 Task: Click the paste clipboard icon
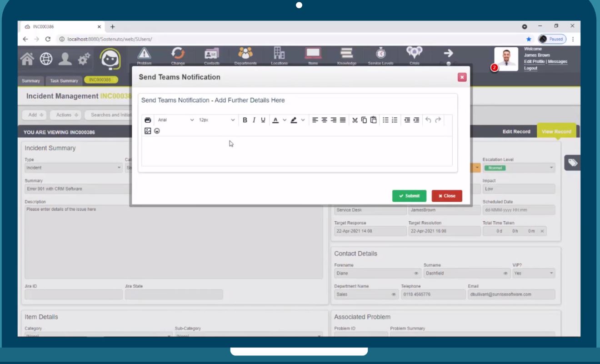373,120
